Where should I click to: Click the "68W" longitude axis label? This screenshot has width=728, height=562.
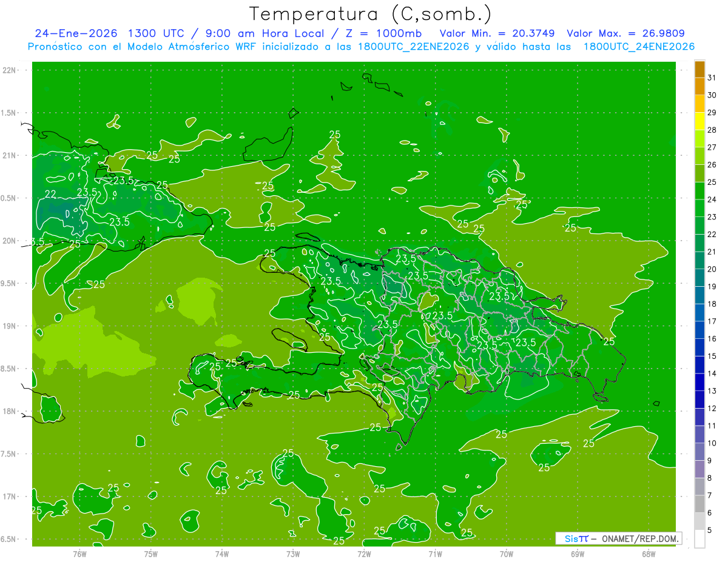coord(649,554)
